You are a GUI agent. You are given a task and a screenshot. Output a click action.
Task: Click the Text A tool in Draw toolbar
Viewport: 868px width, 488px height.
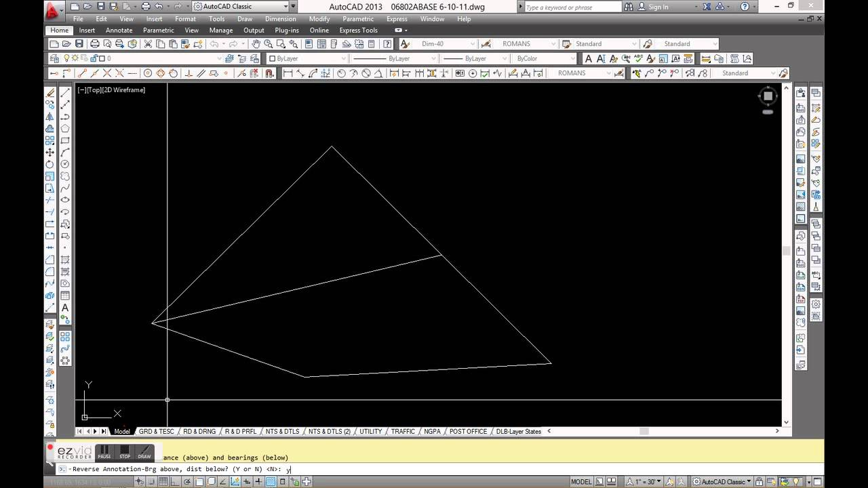point(65,308)
